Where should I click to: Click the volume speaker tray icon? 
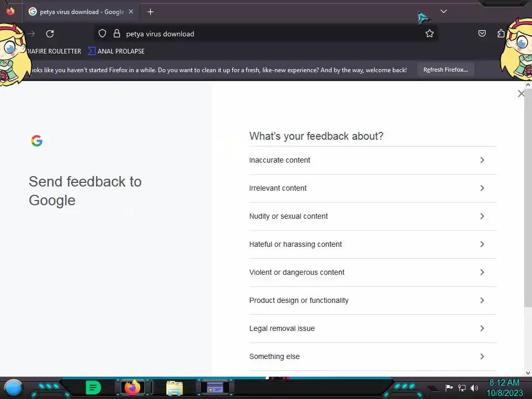[474, 388]
